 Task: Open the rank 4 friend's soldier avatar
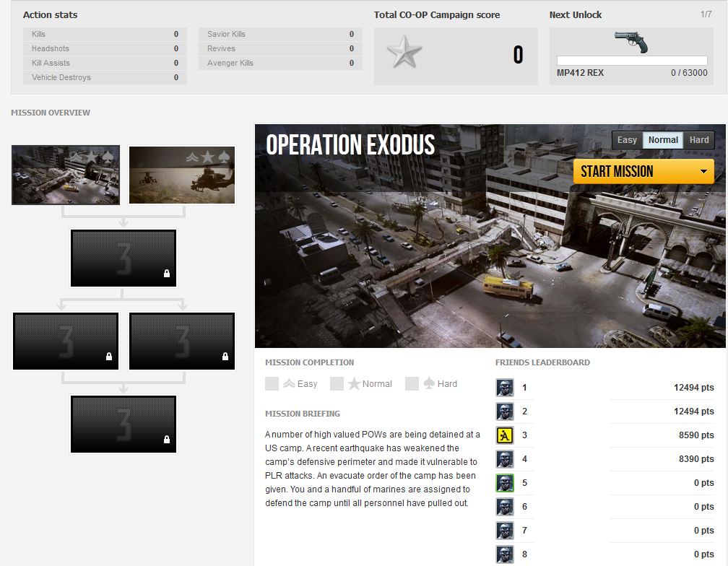pyautogui.click(x=505, y=459)
